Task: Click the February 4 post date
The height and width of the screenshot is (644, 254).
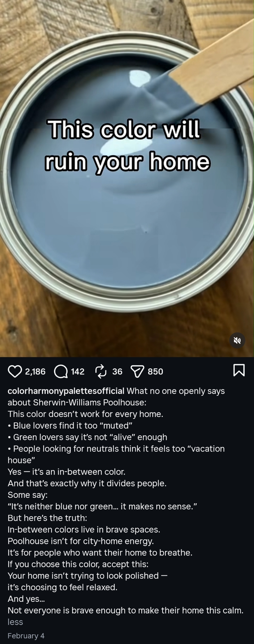Action: point(26,636)
